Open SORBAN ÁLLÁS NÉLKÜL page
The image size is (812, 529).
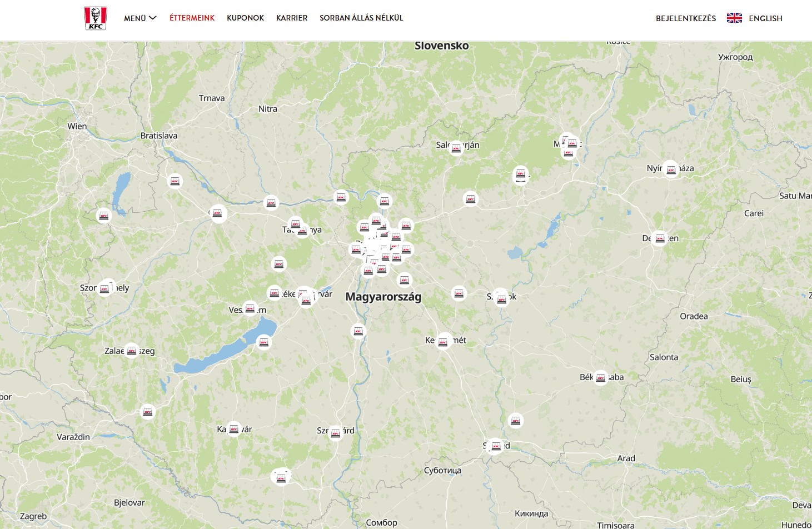[x=361, y=18]
